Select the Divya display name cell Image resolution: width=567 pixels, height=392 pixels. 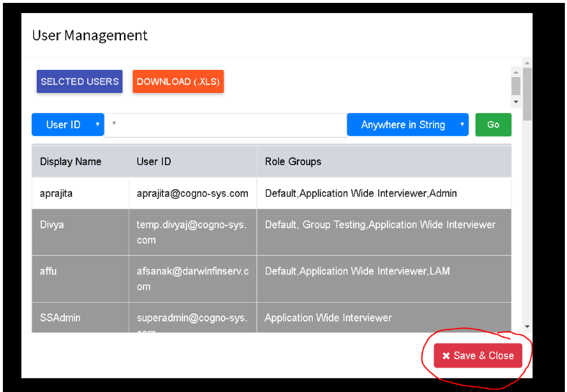(x=80, y=232)
